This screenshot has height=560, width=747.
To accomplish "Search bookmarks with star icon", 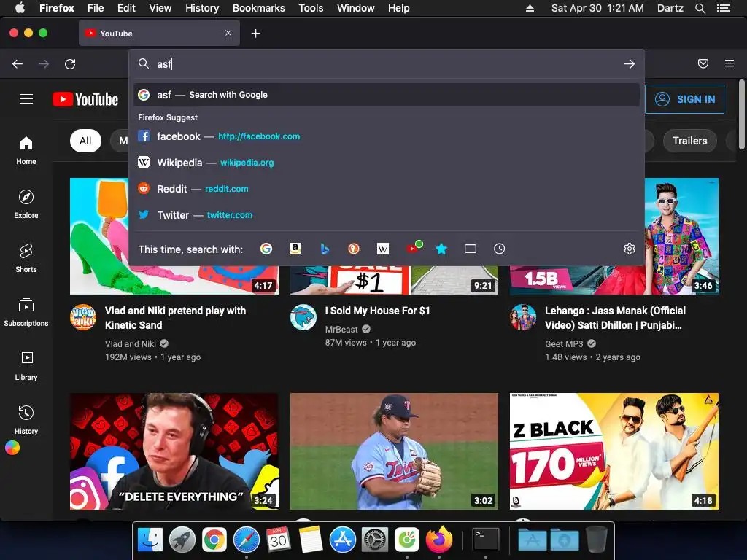I will 441,249.
